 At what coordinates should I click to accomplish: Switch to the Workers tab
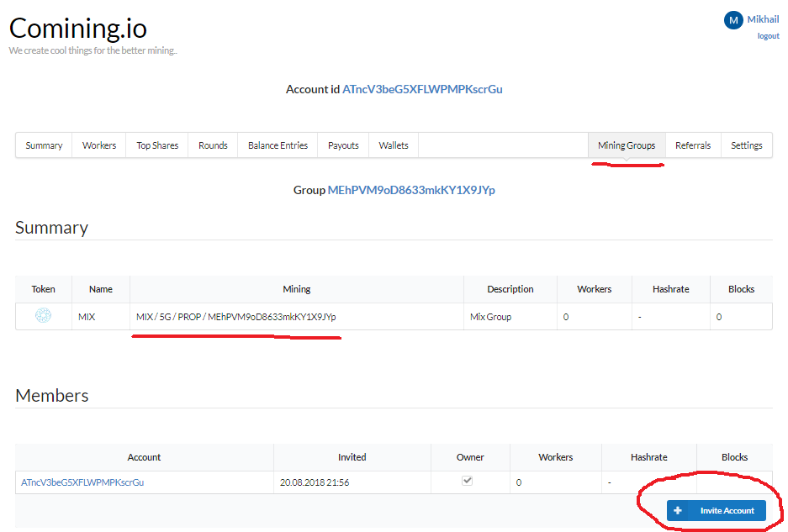click(x=99, y=145)
